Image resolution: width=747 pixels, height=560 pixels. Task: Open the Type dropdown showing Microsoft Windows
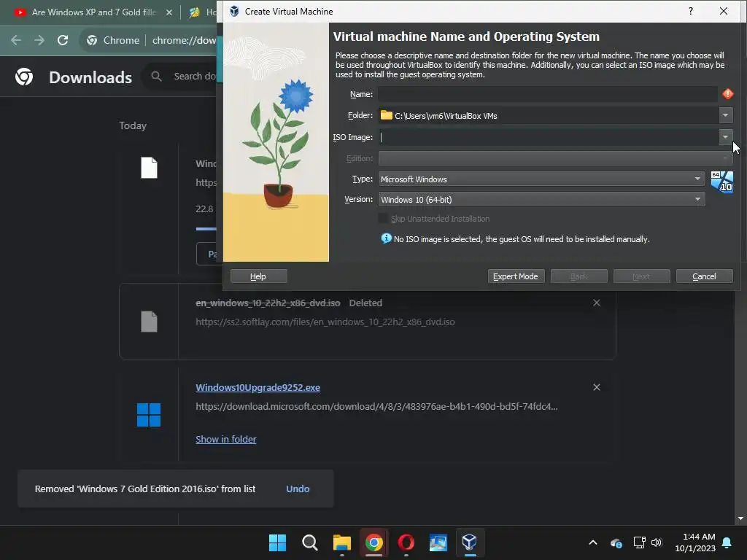coord(542,179)
